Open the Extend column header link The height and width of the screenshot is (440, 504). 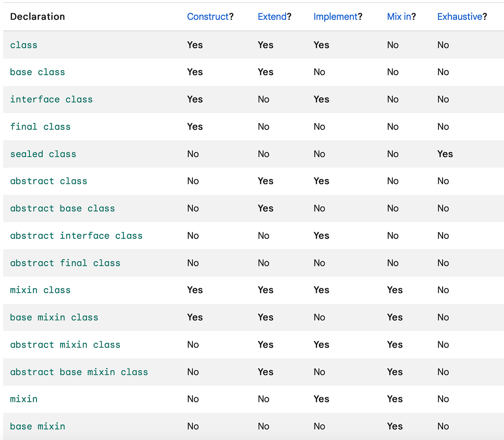click(x=272, y=17)
